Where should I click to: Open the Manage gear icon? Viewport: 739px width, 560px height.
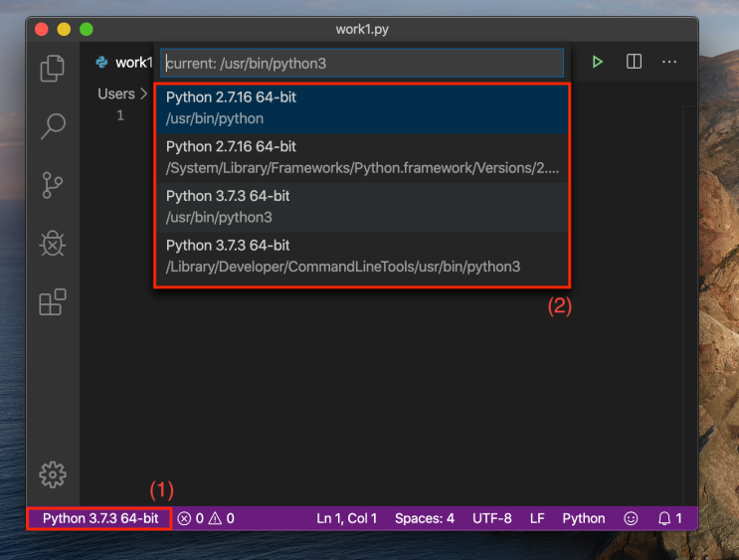53,474
